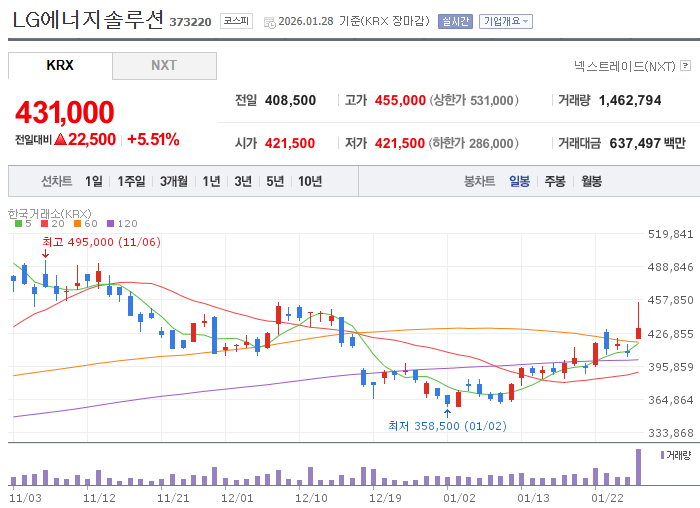
Task: Select the 1주일 line chart period
Action: 131,181
